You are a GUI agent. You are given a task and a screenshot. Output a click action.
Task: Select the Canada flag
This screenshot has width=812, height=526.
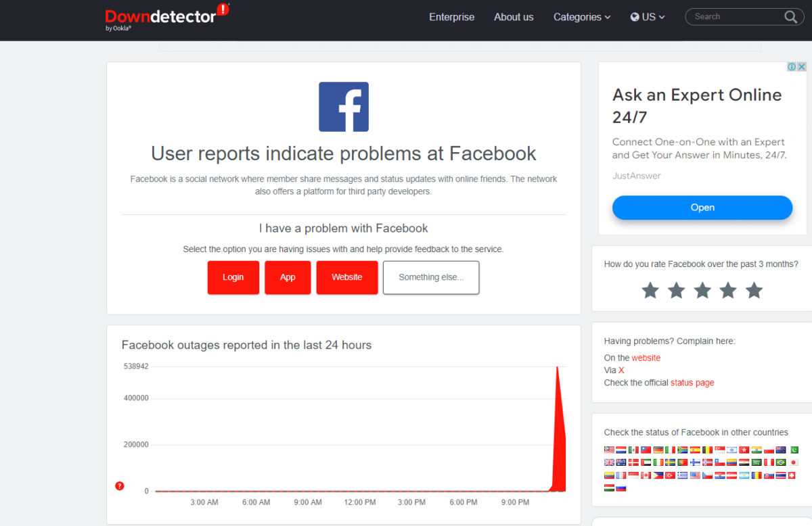(646, 475)
